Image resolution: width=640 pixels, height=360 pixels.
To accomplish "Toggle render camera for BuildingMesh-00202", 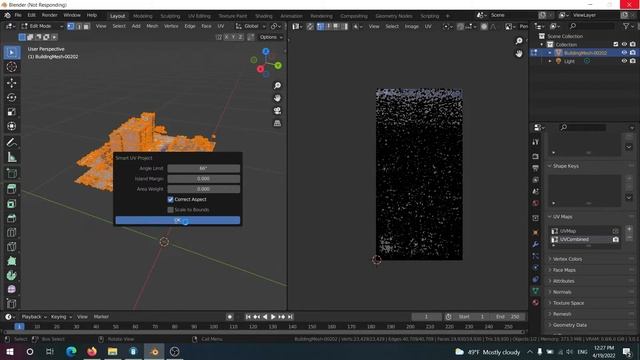I will pyautogui.click(x=633, y=53).
